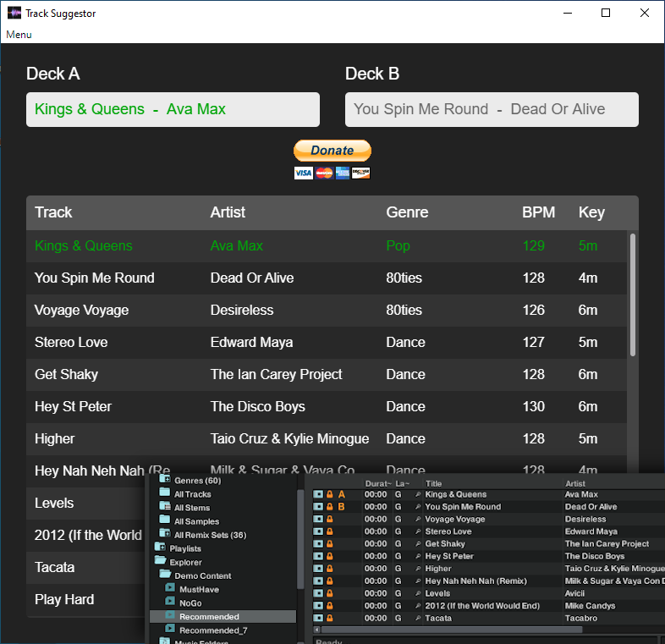Screen dimensions: 665x644
Task: Click lock icon on Voyage Voyage row
Action: [x=329, y=519]
